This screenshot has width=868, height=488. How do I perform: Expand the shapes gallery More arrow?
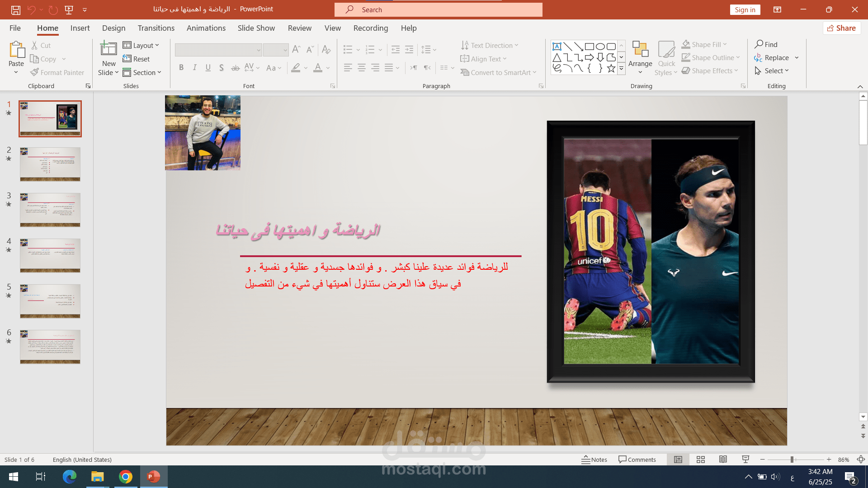coord(622,69)
